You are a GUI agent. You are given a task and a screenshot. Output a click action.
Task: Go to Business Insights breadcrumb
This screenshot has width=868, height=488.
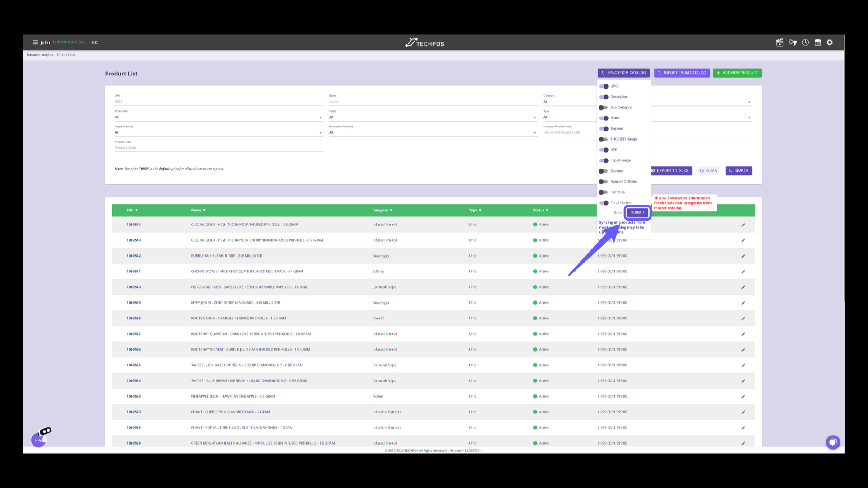(40, 55)
